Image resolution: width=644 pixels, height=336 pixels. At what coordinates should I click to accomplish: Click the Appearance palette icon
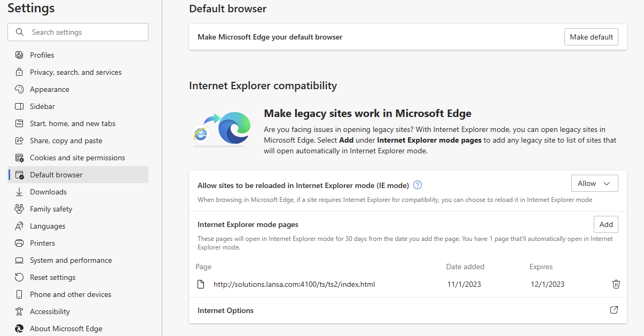(x=19, y=89)
